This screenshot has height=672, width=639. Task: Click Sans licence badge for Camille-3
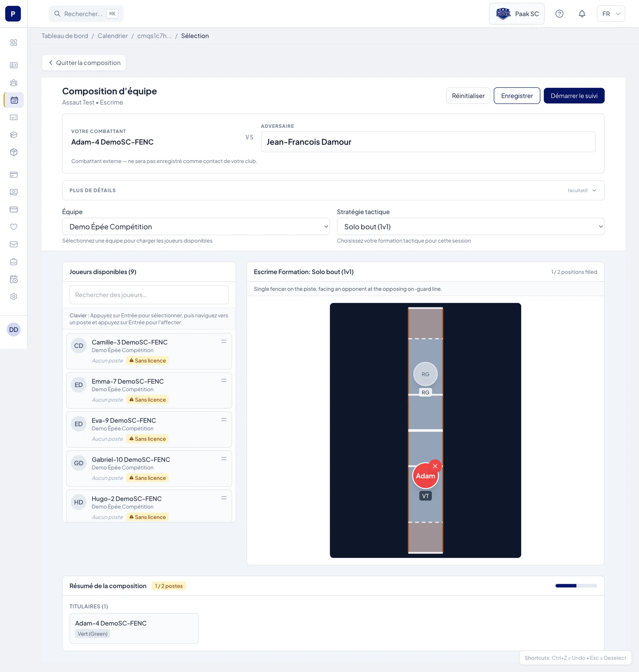147,360
